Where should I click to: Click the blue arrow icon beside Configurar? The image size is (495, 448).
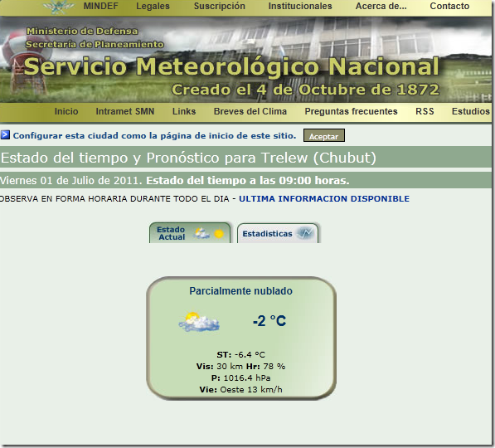[x=5, y=135]
